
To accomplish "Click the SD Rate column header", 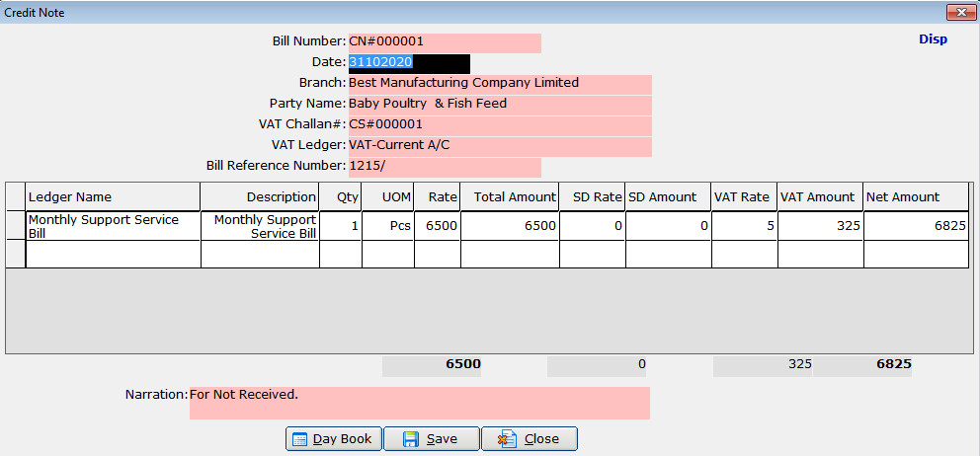I will 593,197.
